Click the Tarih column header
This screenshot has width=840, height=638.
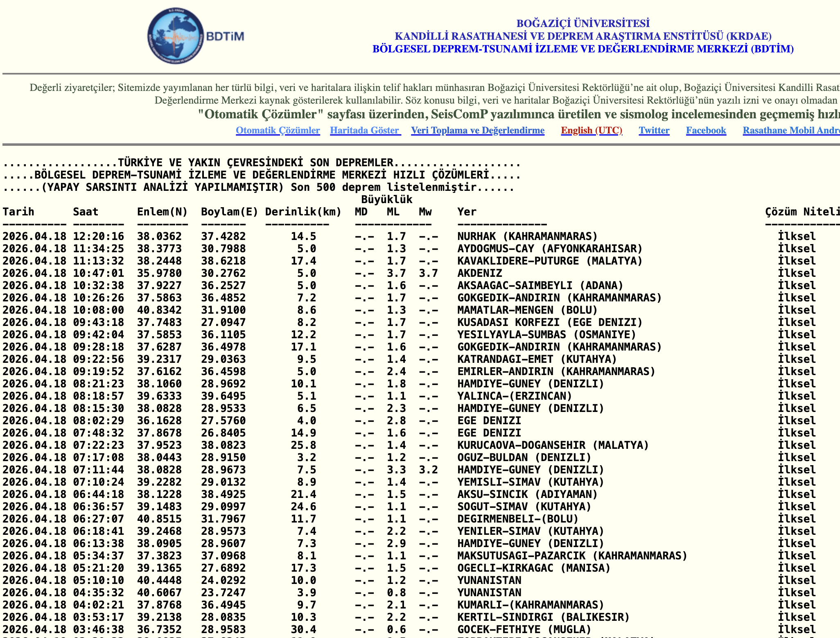18,212
